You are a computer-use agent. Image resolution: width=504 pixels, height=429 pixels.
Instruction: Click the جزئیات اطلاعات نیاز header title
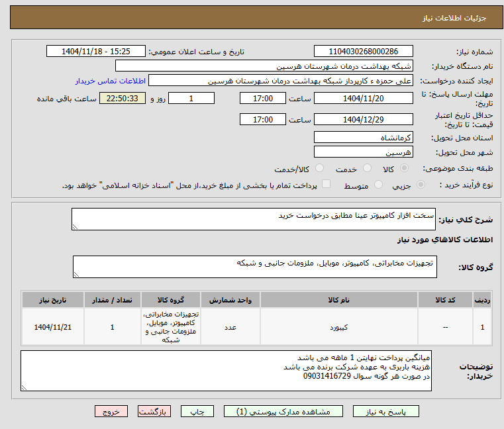[x=454, y=18]
